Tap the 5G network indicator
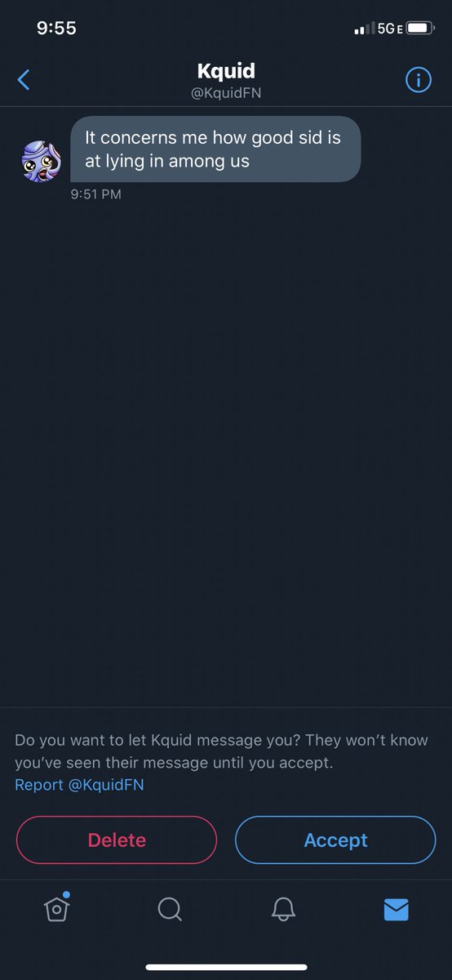This screenshot has height=980, width=452. coord(389,29)
